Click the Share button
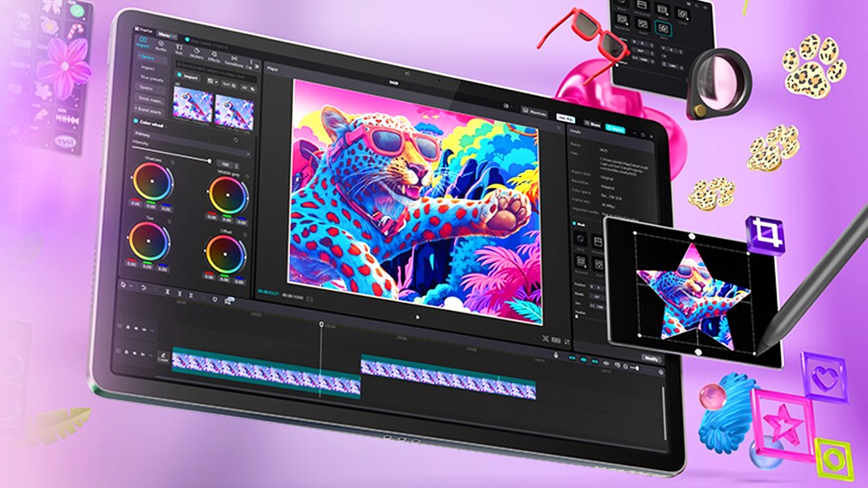This screenshot has width=868, height=488. tap(592, 124)
